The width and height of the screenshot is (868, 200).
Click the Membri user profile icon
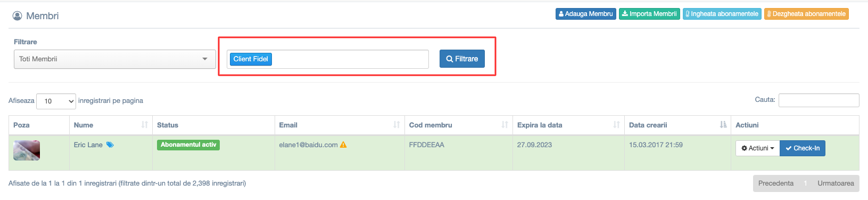click(18, 16)
